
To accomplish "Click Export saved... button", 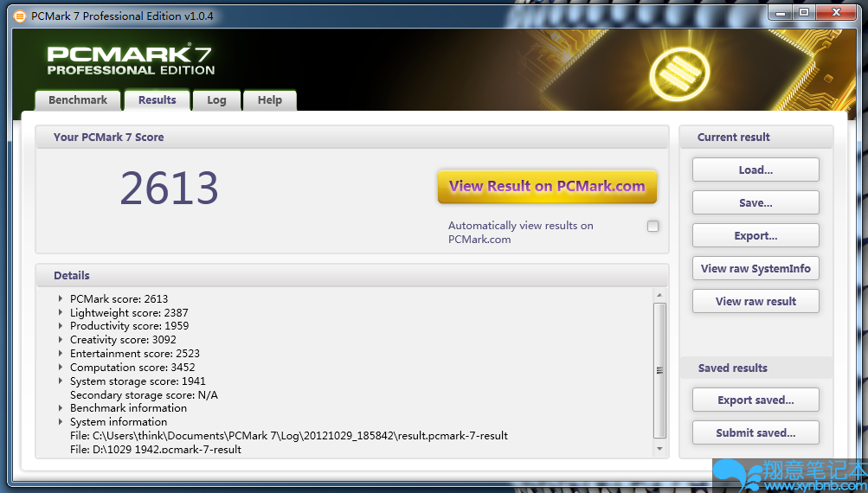I will click(755, 400).
